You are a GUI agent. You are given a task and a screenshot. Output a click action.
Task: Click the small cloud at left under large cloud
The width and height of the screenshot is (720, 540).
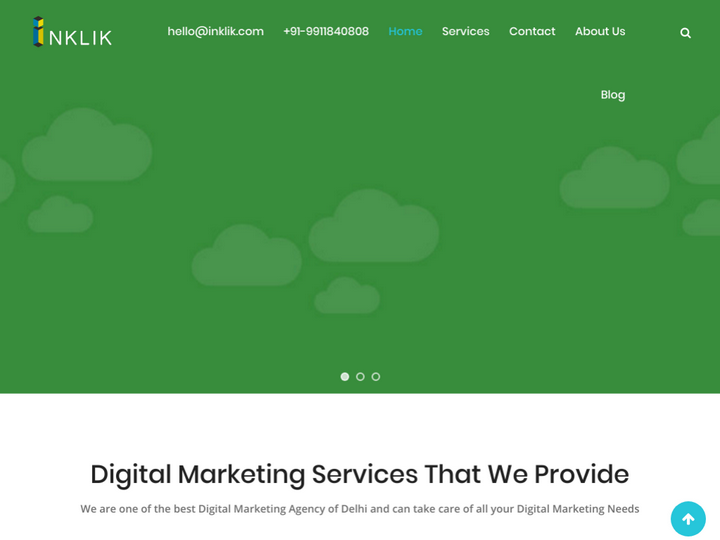click(x=60, y=214)
